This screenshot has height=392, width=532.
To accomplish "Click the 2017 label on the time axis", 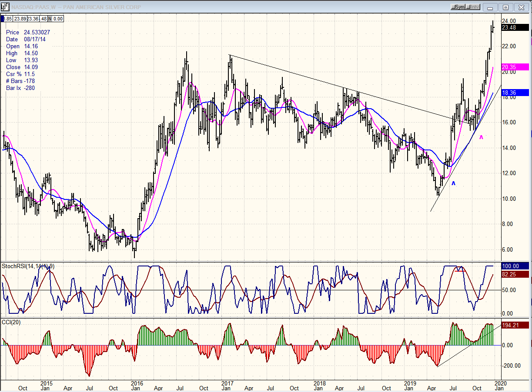I will 228,384.
